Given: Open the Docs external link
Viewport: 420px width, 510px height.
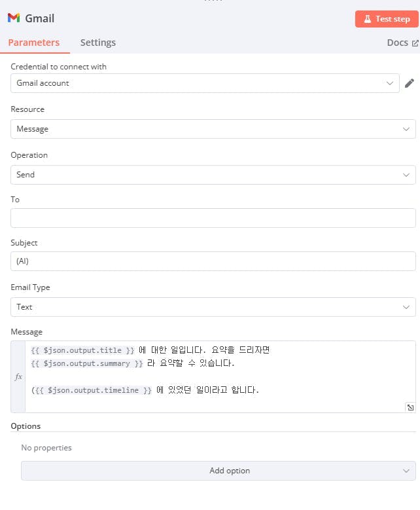Looking at the screenshot, I should pyautogui.click(x=402, y=43).
